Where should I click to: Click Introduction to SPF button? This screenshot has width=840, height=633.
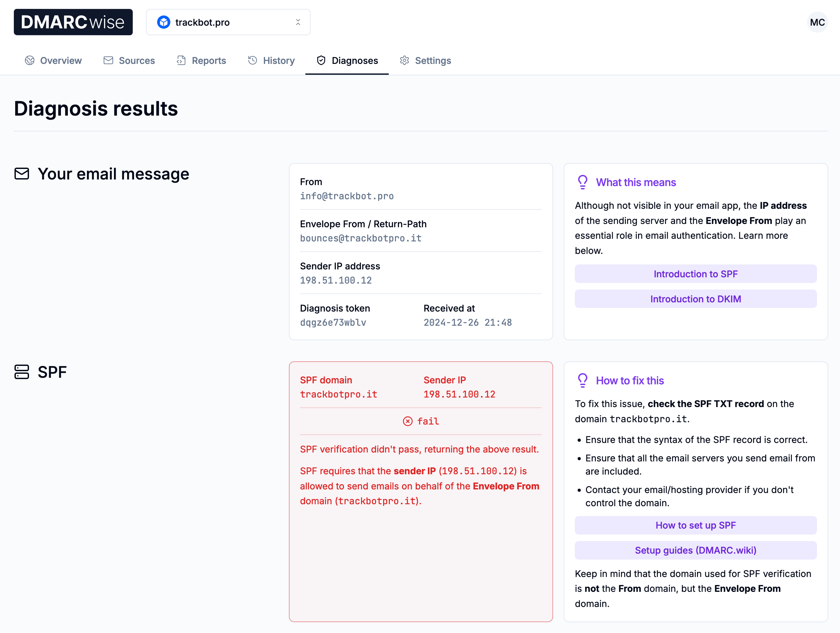point(696,273)
